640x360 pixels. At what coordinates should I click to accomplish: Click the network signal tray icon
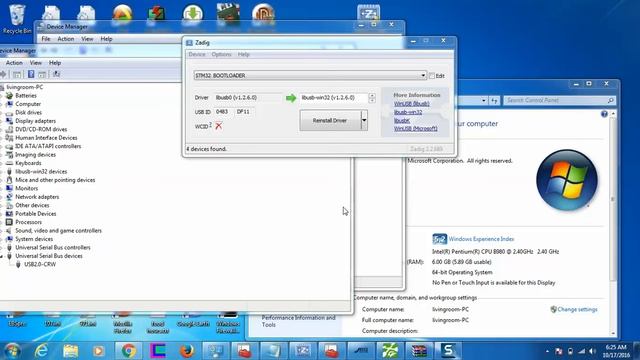581,351
